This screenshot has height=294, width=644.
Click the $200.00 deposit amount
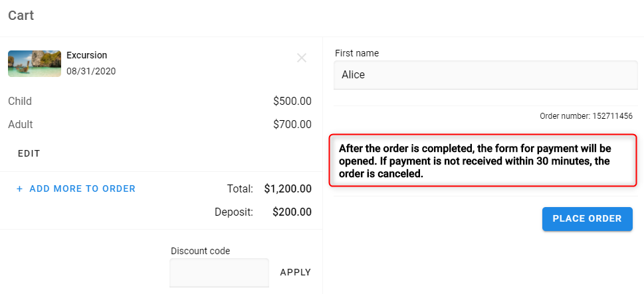point(292,212)
